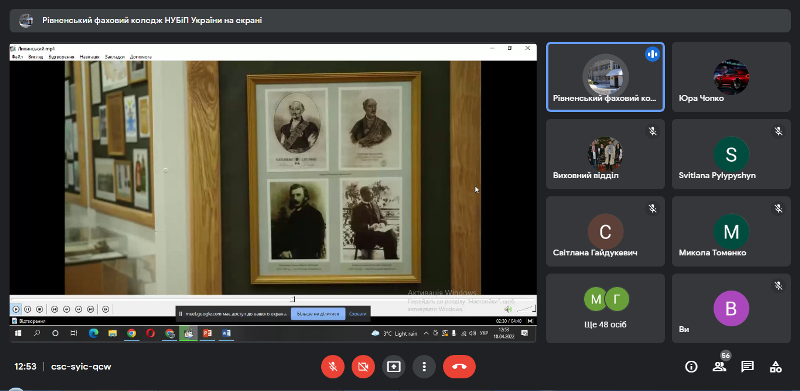Viewport: 800px width, 391px height.
Task: Click Pause button in shared media player
Action: point(28,309)
